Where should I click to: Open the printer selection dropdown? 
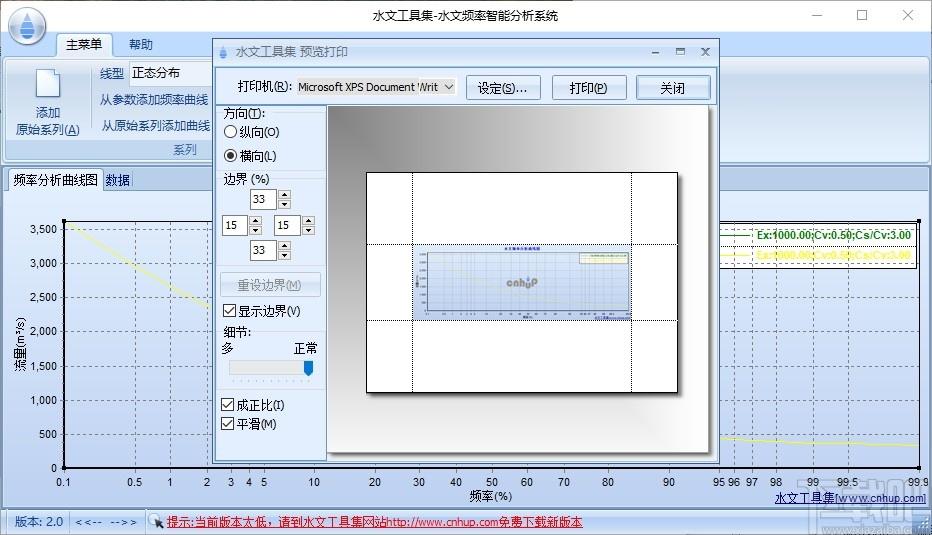(449, 87)
